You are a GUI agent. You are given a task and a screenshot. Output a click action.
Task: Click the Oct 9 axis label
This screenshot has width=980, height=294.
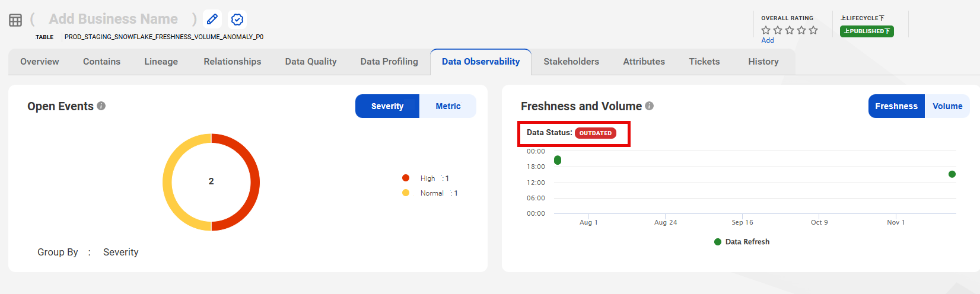tap(819, 222)
